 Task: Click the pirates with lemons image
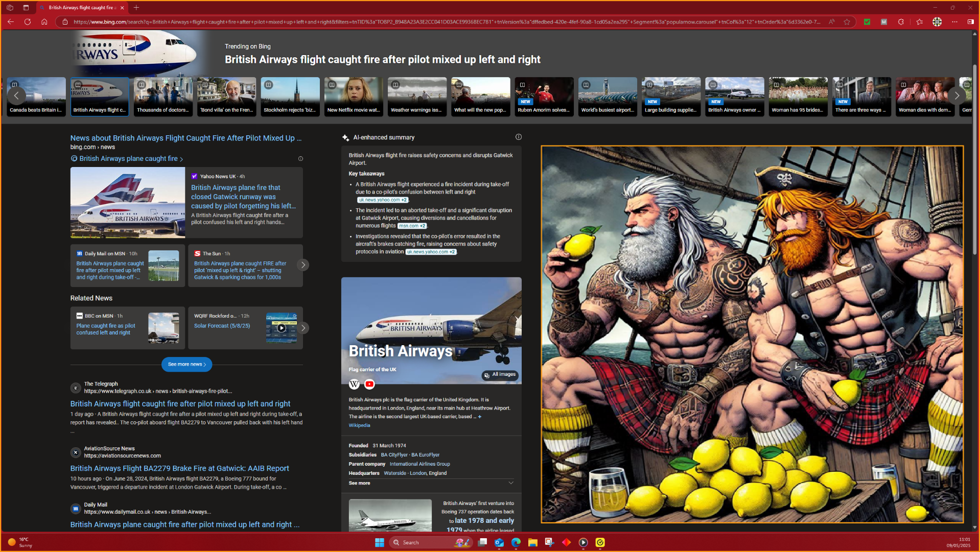(x=752, y=334)
